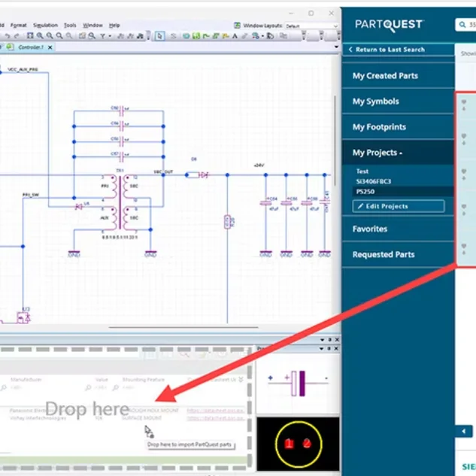Click the Redo arrow icon in toolbar
The width and height of the screenshot is (476, 476).
tap(17, 36)
